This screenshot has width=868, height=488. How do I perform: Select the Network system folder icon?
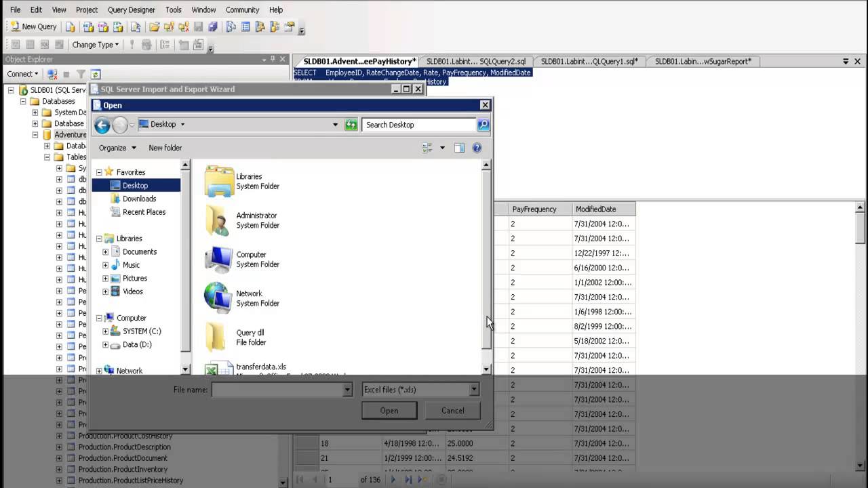coord(219,298)
